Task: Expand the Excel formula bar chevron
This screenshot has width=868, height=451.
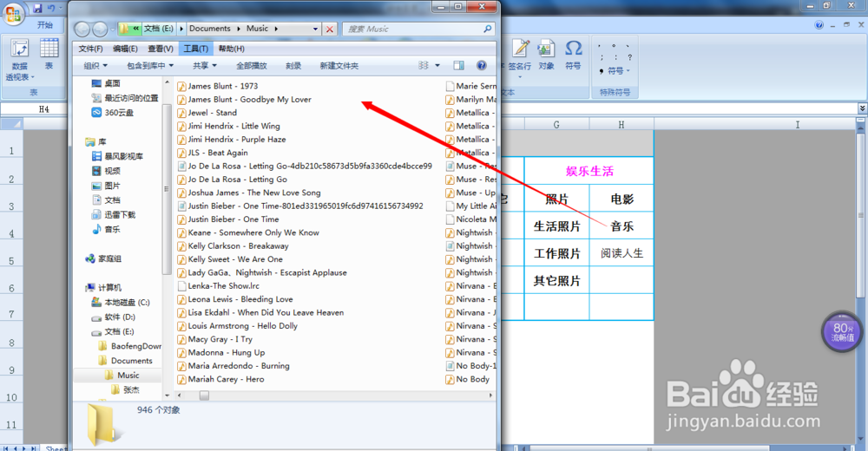Action: (862, 108)
